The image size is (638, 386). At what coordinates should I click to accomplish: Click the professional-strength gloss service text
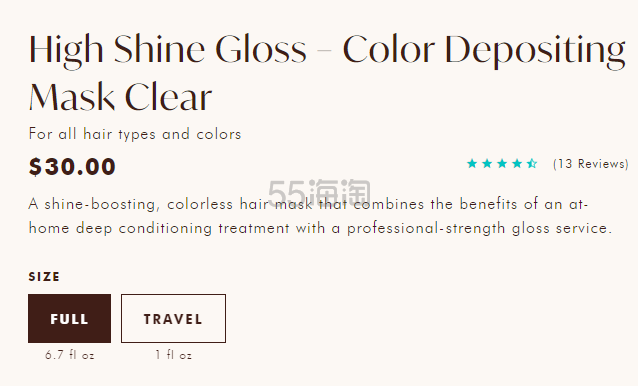(x=480, y=229)
